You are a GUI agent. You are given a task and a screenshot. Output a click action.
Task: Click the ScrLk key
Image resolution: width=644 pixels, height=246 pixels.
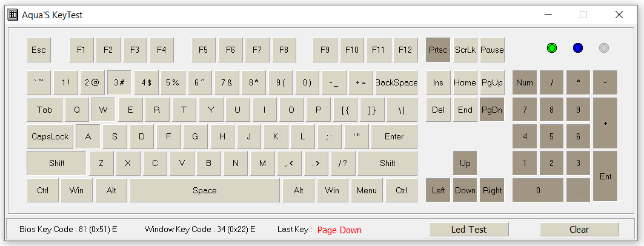click(465, 50)
